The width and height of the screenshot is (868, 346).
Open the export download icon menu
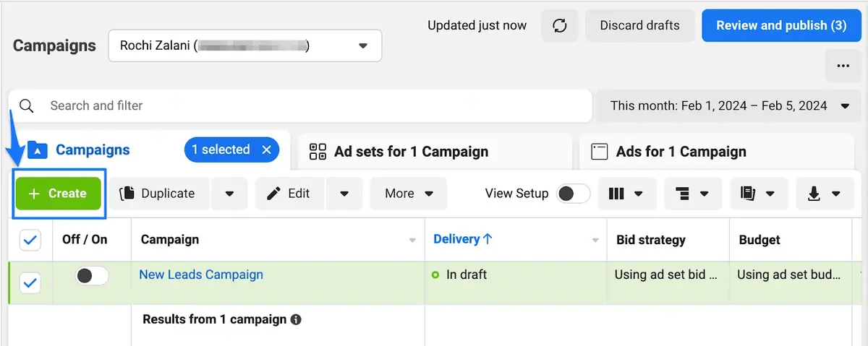click(824, 194)
